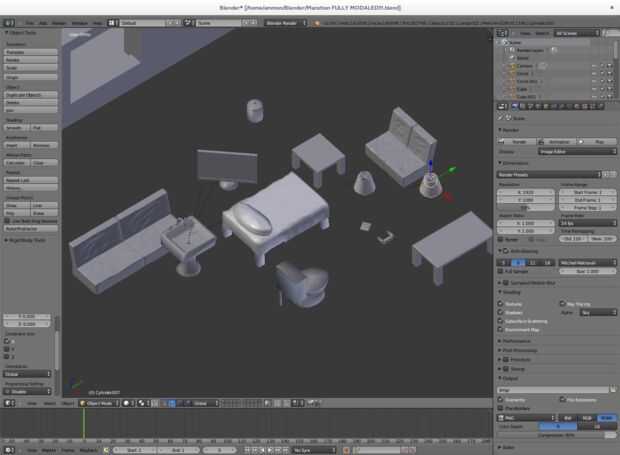Open the Marker menu in timeline header

(x=49, y=450)
